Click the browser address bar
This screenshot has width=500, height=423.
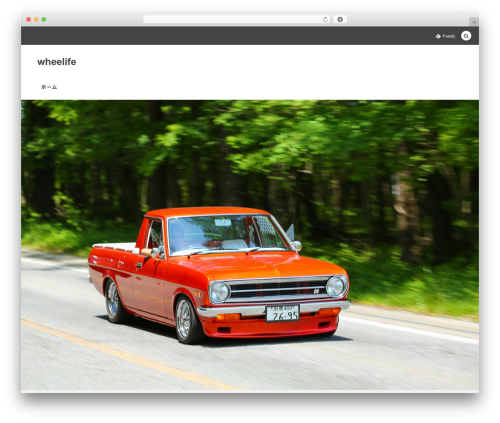237,19
